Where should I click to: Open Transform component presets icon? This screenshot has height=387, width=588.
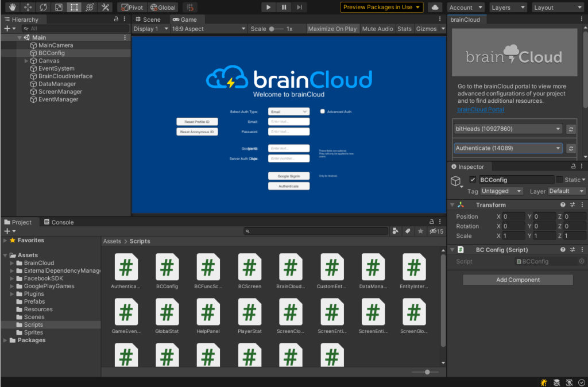tap(572, 205)
